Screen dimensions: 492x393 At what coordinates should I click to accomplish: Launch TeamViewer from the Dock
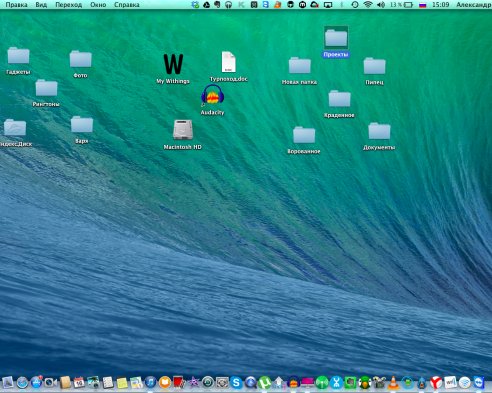(x=479, y=382)
